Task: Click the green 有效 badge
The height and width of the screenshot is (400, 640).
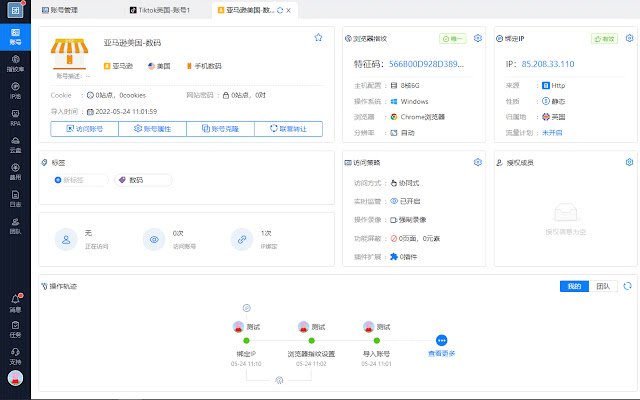Action: pos(604,39)
